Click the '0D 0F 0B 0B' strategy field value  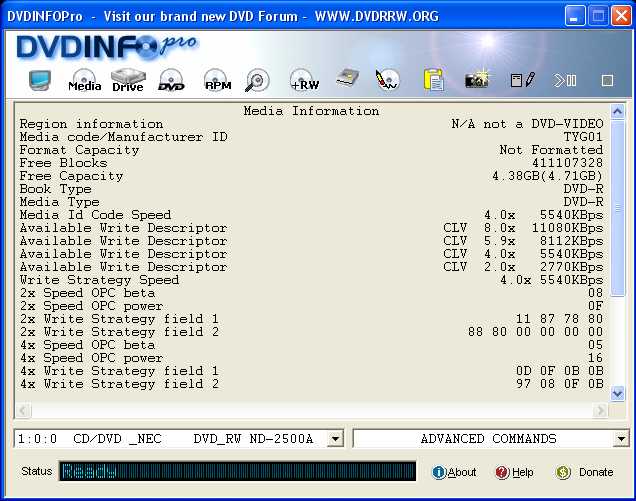click(x=559, y=371)
